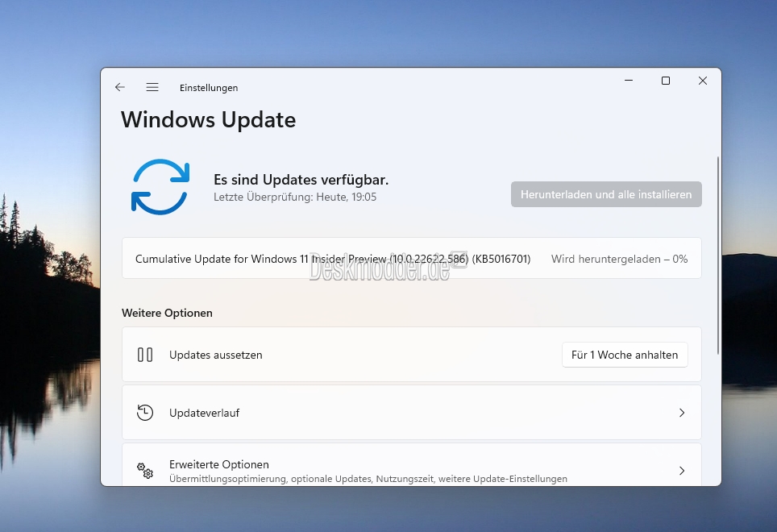This screenshot has height=532, width=777.
Task: Click the vertical scrollbar of the settings page
Action: tap(717, 256)
